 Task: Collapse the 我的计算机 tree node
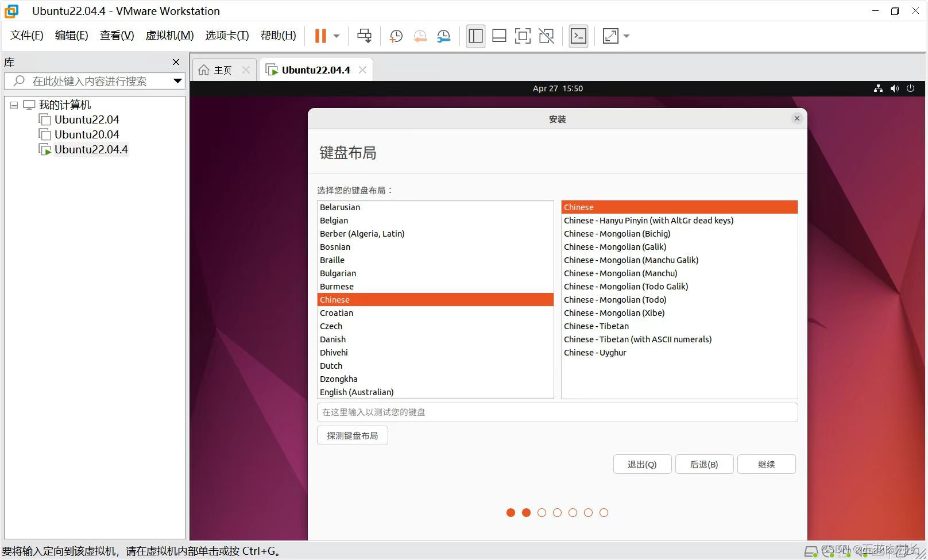coord(14,106)
